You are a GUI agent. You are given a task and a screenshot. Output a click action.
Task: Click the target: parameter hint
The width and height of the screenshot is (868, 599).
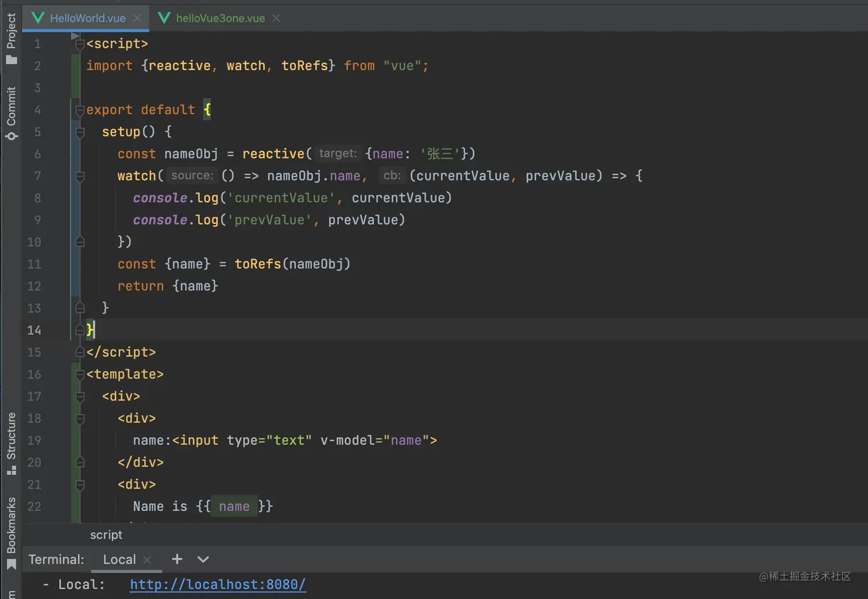point(338,153)
